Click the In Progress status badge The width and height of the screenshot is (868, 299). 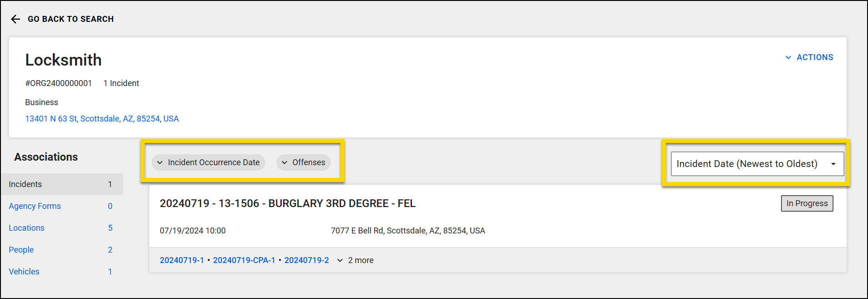click(807, 203)
